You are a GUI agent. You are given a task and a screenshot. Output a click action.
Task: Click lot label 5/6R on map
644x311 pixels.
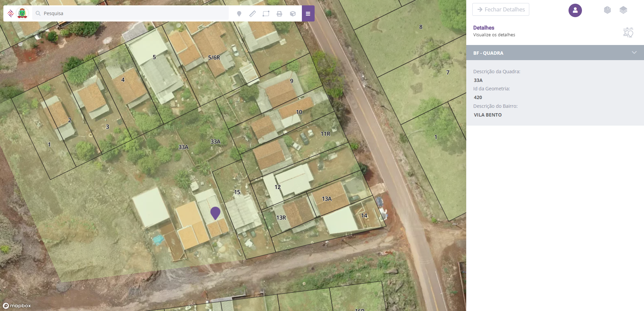[214, 57]
